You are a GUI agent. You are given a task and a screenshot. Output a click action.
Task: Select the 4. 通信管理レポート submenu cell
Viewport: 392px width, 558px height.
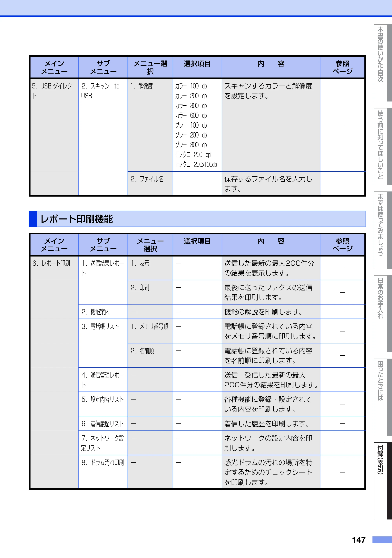(103, 380)
